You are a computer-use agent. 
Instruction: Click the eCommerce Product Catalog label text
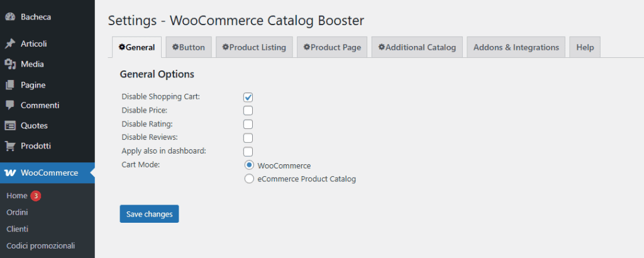tap(306, 179)
